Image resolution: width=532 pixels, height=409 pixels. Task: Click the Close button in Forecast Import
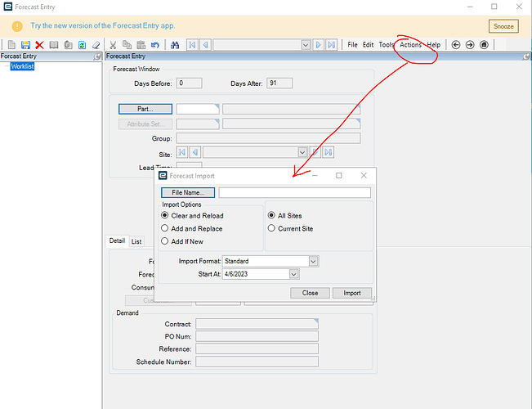point(310,293)
